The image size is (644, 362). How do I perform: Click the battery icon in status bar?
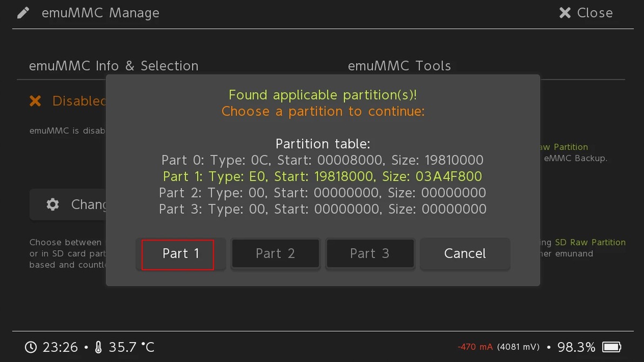[612, 347]
